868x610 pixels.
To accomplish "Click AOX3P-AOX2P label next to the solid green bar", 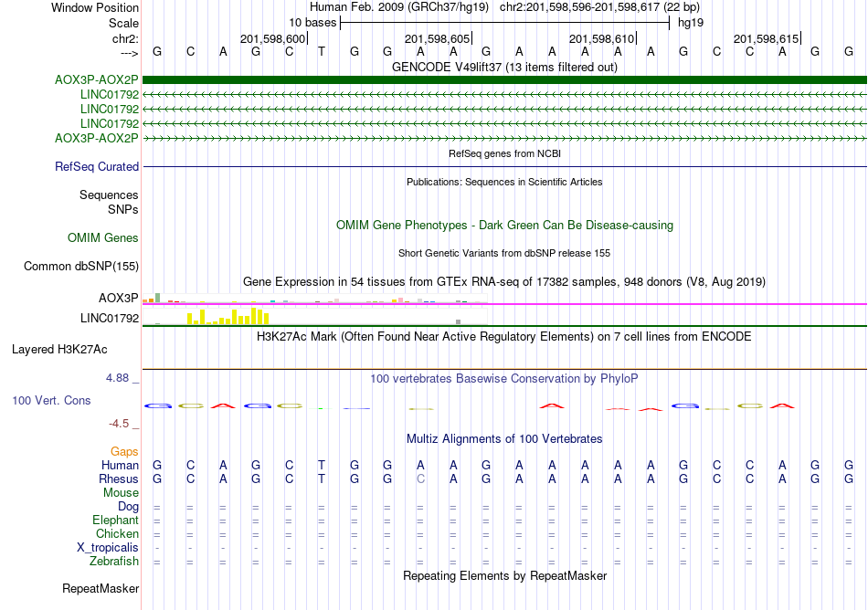I will point(96,80).
